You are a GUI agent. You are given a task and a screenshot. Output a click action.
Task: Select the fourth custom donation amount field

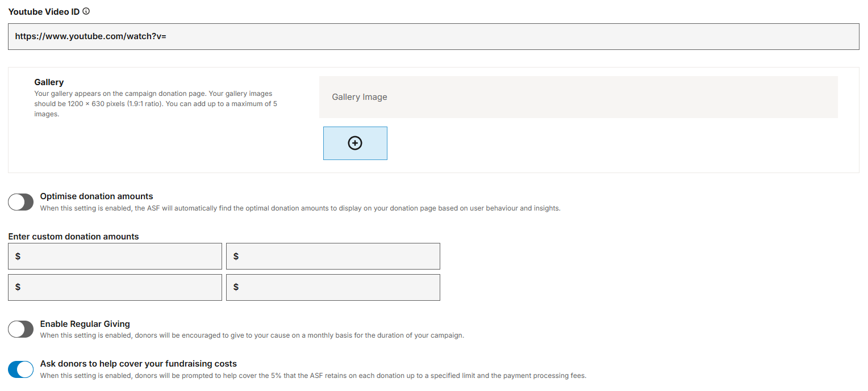point(333,287)
